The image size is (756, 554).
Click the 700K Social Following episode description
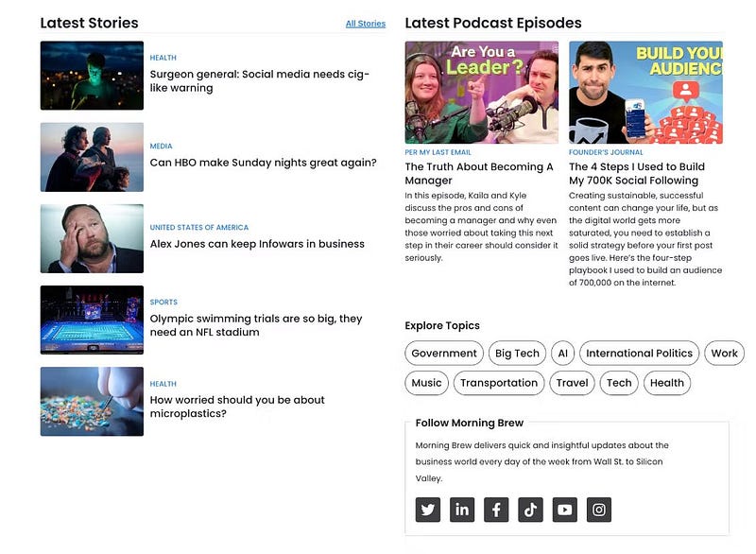(x=645, y=239)
